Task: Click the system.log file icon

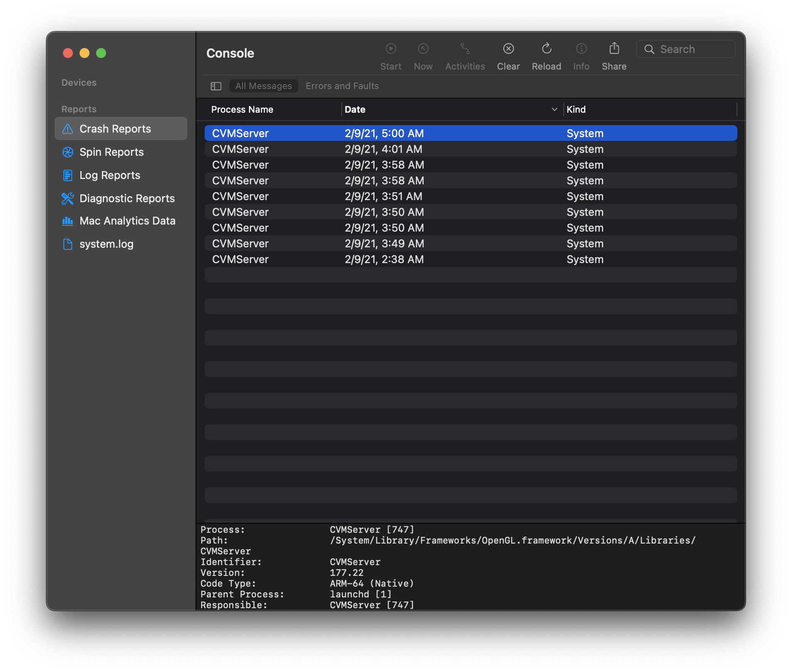Action: (x=68, y=244)
